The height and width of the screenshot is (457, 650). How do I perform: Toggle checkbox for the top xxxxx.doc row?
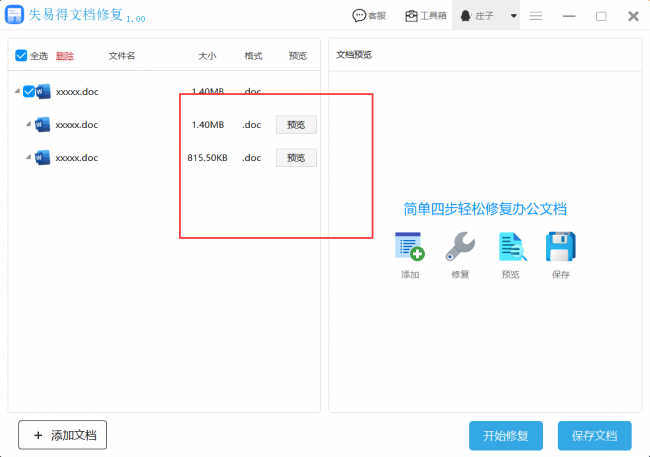click(29, 91)
